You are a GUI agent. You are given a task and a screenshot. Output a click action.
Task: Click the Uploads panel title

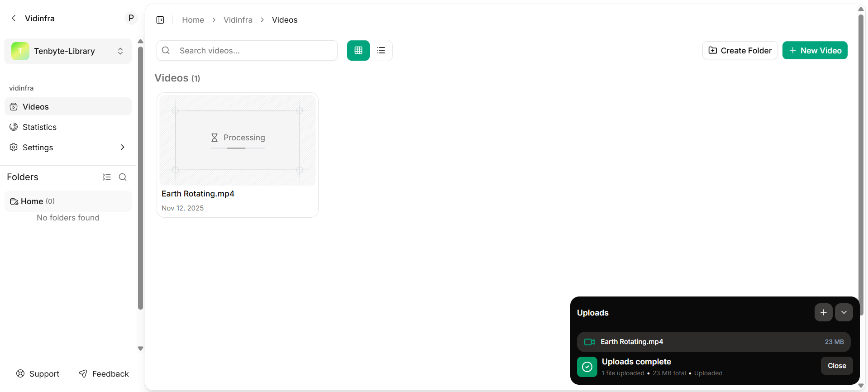click(592, 313)
